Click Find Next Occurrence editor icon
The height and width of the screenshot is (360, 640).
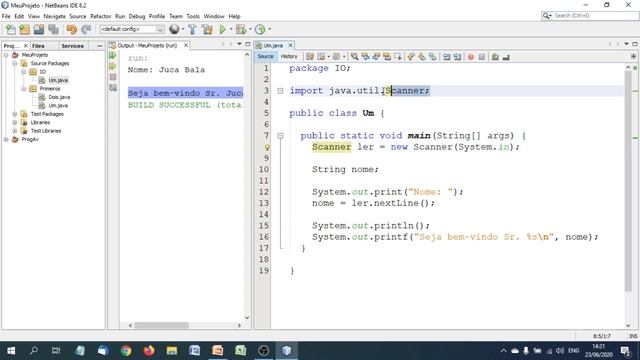point(376,57)
